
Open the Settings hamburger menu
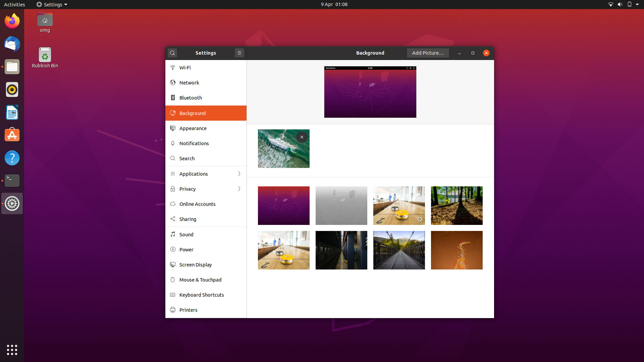coord(239,53)
